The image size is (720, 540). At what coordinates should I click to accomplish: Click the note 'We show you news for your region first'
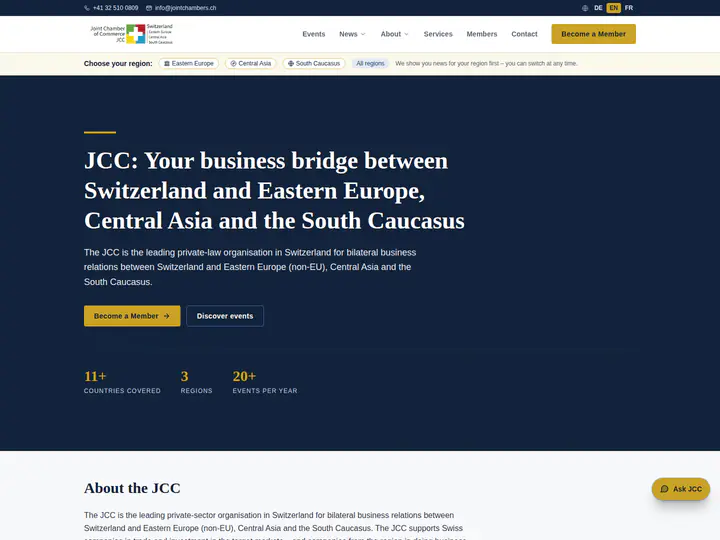click(x=486, y=63)
